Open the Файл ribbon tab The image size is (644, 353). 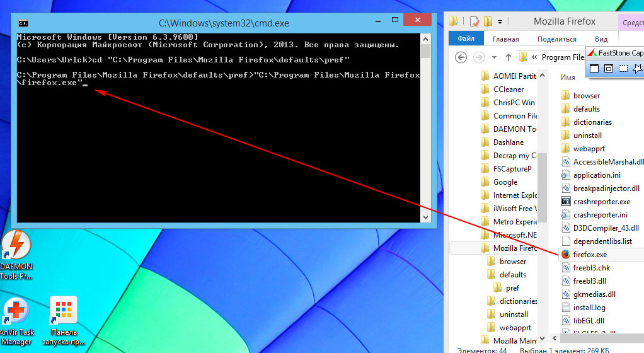466,38
